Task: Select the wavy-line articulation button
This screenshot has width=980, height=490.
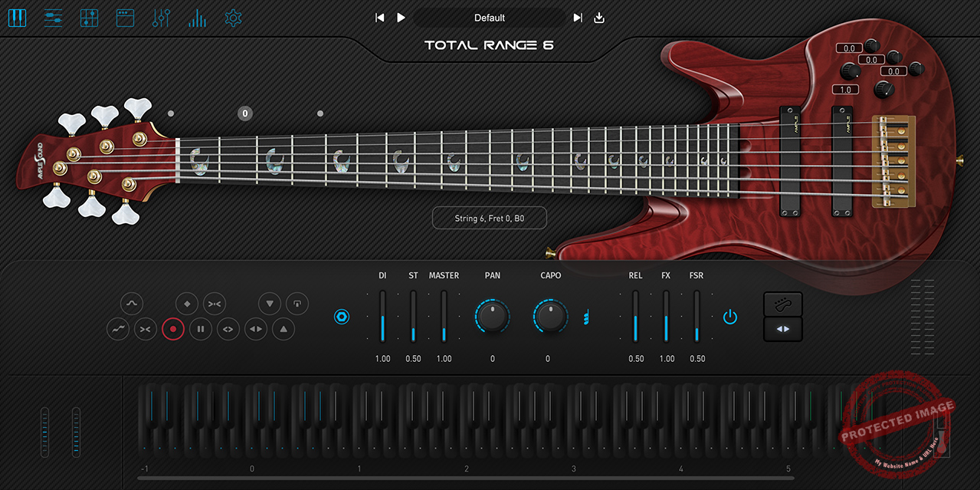Action: click(117, 329)
